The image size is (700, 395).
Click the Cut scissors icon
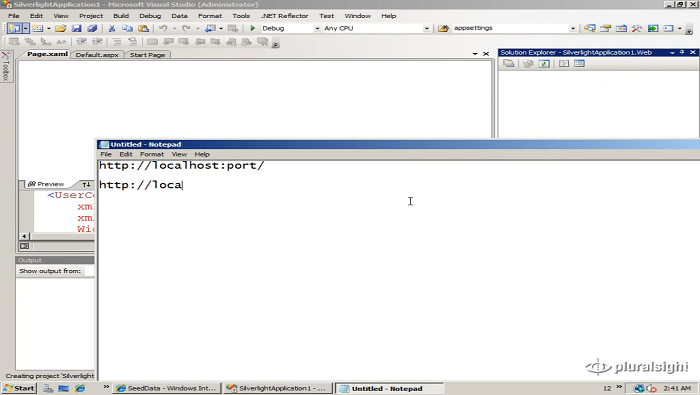(x=112, y=28)
